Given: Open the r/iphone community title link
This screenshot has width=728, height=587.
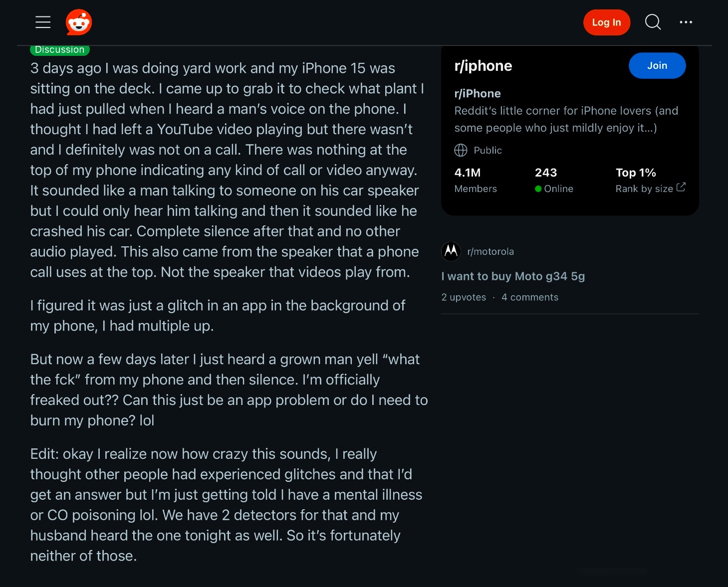Looking at the screenshot, I should 483,66.
